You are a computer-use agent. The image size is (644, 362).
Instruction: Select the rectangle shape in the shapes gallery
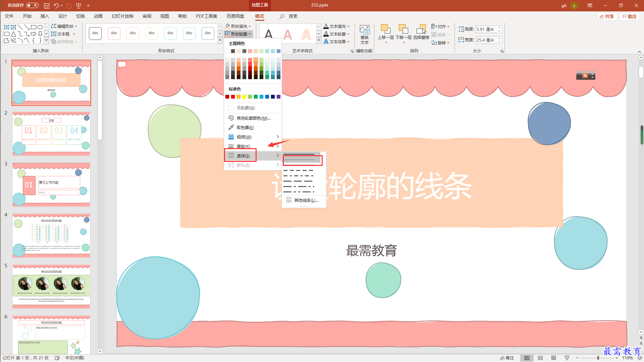pyautogui.click(x=34, y=27)
